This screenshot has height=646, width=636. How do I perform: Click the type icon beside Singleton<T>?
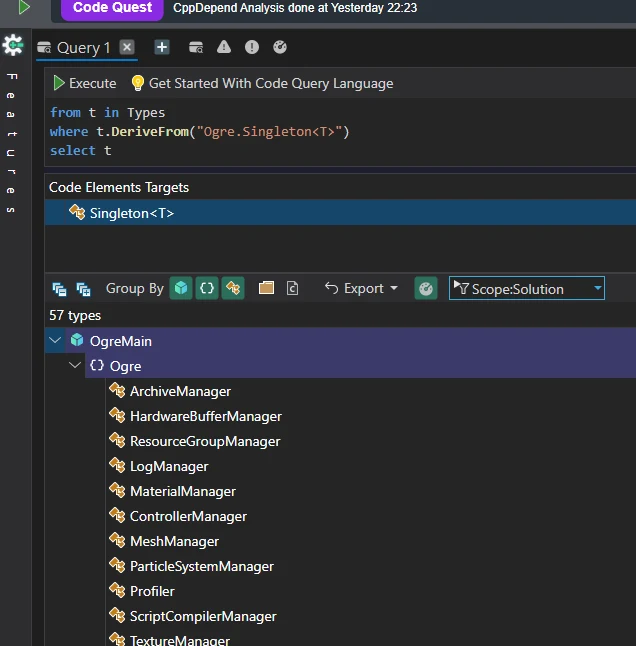(77, 212)
